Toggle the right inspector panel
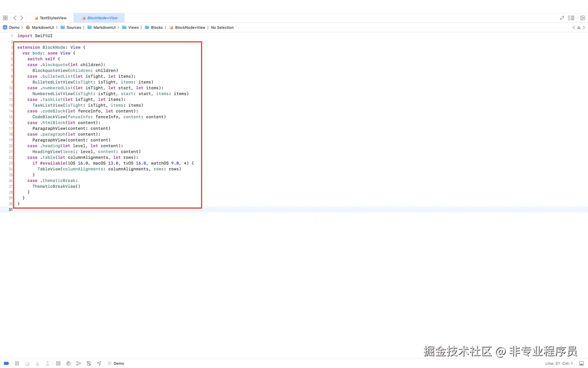The height and width of the screenshot is (368, 588). coord(582,17)
